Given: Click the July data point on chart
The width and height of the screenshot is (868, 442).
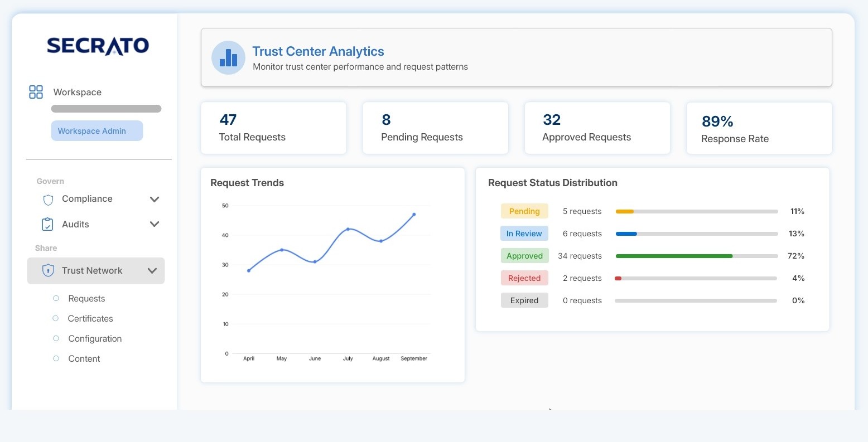Looking at the screenshot, I should [348, 229].
